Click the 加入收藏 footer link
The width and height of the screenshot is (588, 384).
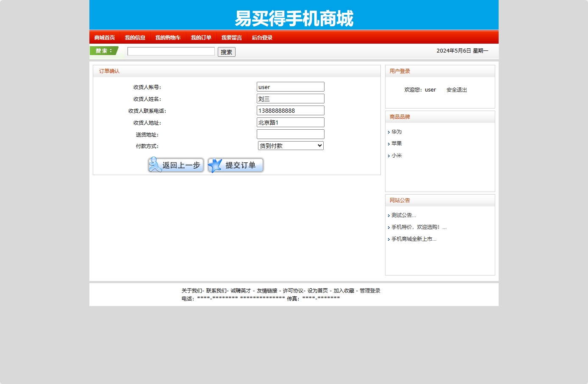[x=344, y=291]
